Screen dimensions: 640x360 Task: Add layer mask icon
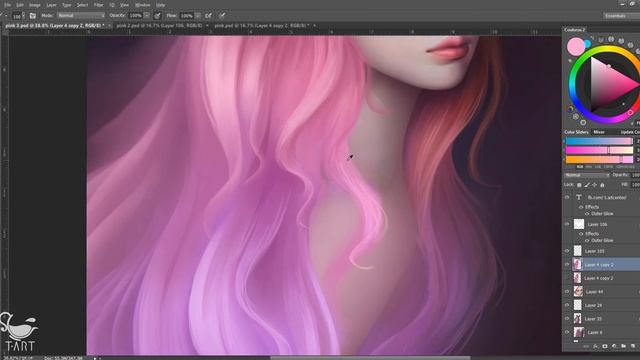605,346
